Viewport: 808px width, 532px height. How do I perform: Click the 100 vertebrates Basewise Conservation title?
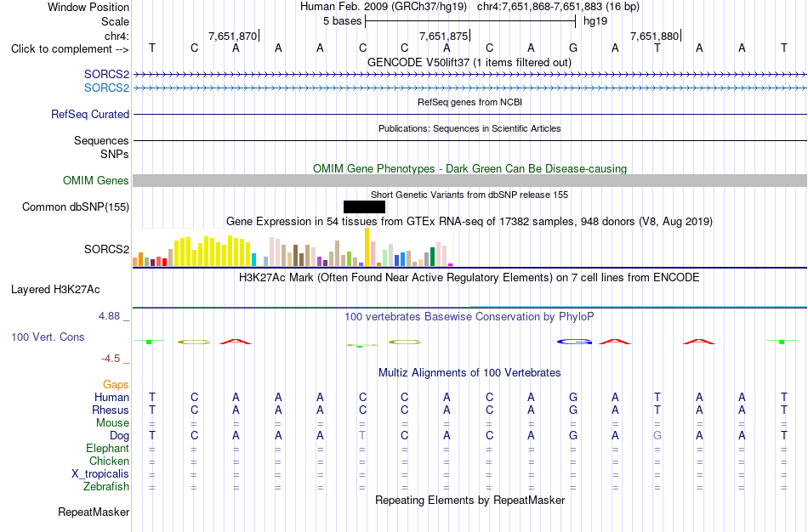pos(469,317)
